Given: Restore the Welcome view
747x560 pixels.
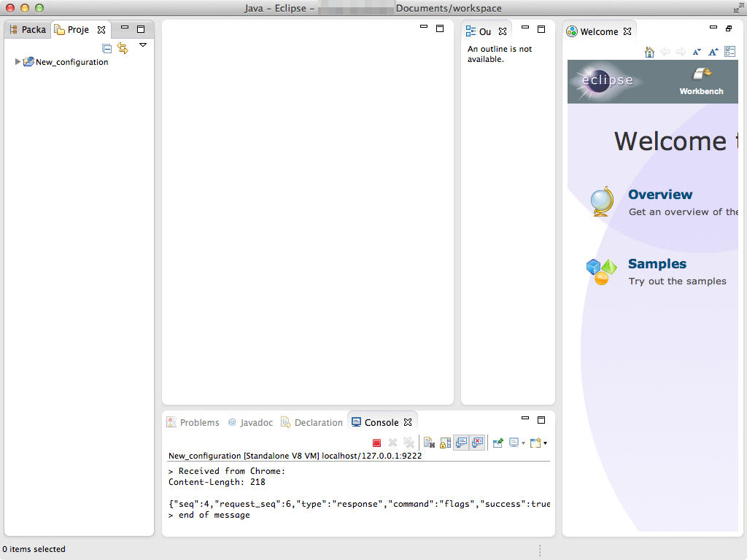Looking at the screenshot, I should [x=729, y=28].
